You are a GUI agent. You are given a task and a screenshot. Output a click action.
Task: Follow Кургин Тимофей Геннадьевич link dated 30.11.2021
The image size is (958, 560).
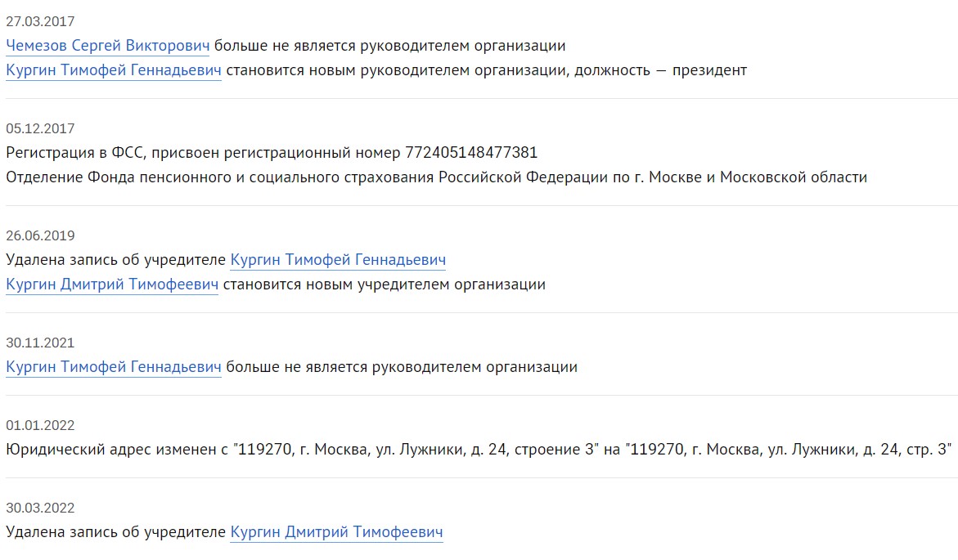(x=114, y=367)
